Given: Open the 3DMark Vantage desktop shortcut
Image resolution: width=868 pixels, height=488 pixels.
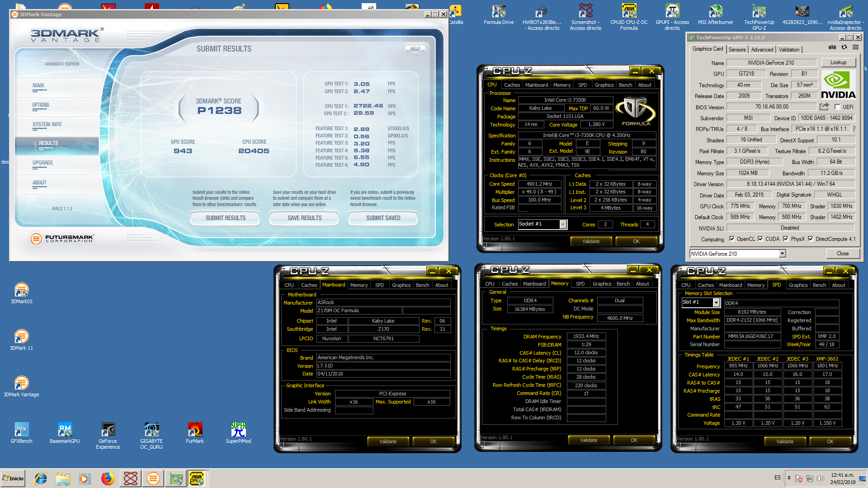Looking at the screenshot, I should (x=22, y=386).
